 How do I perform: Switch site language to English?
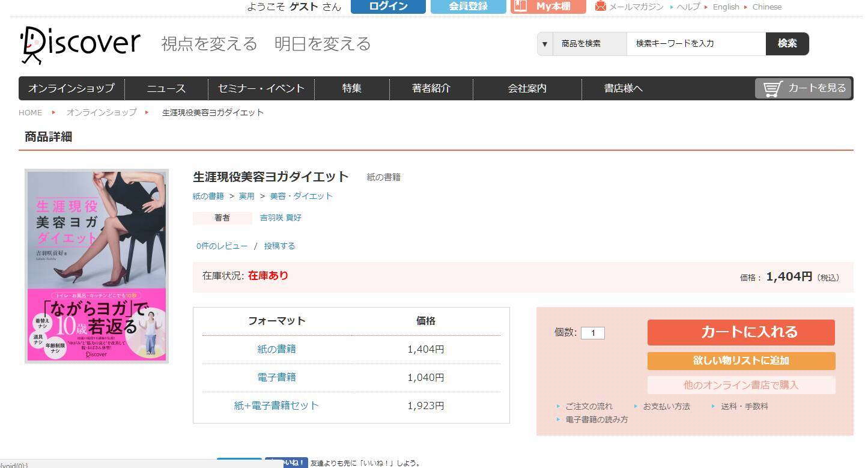tap(726, 7)
